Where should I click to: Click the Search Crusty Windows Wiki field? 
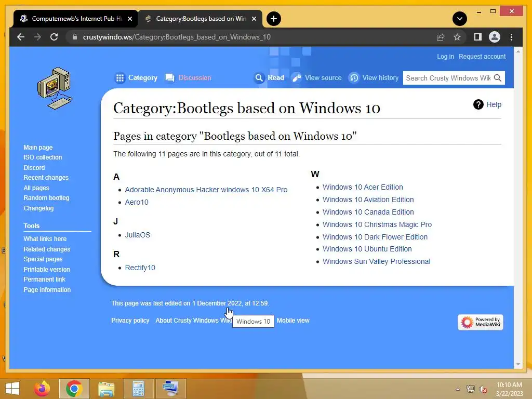point(448,78)
